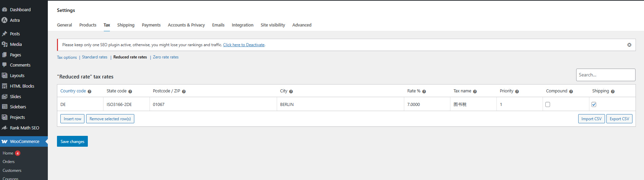The height and width of the screenshot is (180, 644).
Task: Edit priority cell value '1'
Action: pyautogui.click(x=520, y=104)
